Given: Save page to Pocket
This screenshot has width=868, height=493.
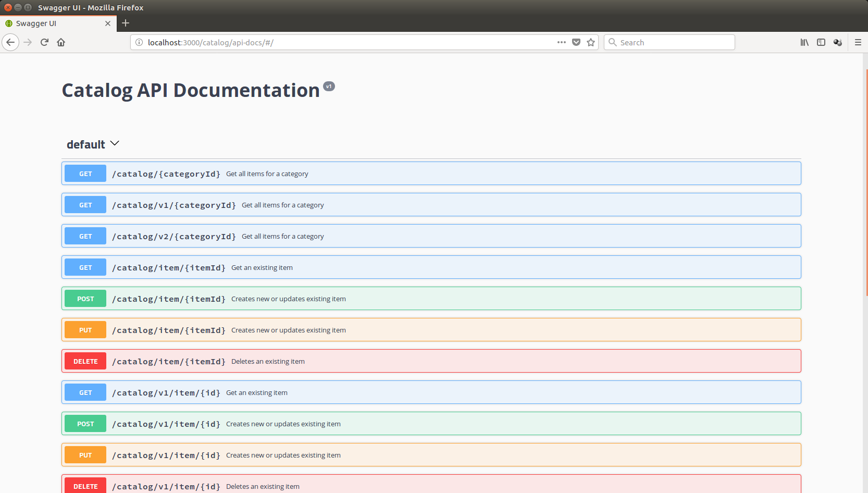Looking at the screenshot, I should tap(576, 42).
